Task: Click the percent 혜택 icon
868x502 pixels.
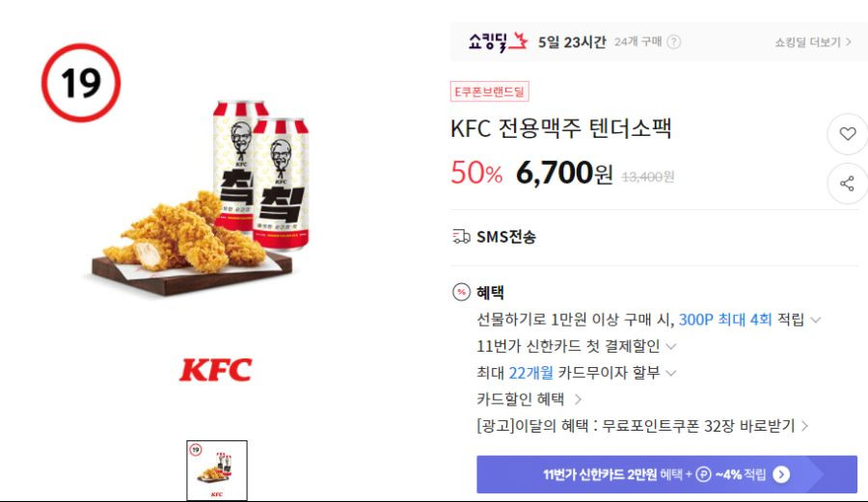Action: [461, 292]
